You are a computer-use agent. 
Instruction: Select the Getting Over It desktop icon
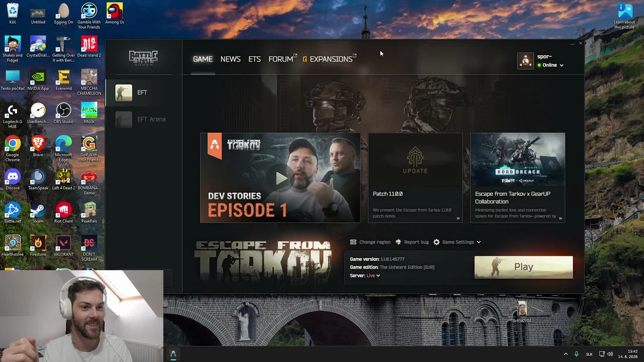tap(63, 49)
